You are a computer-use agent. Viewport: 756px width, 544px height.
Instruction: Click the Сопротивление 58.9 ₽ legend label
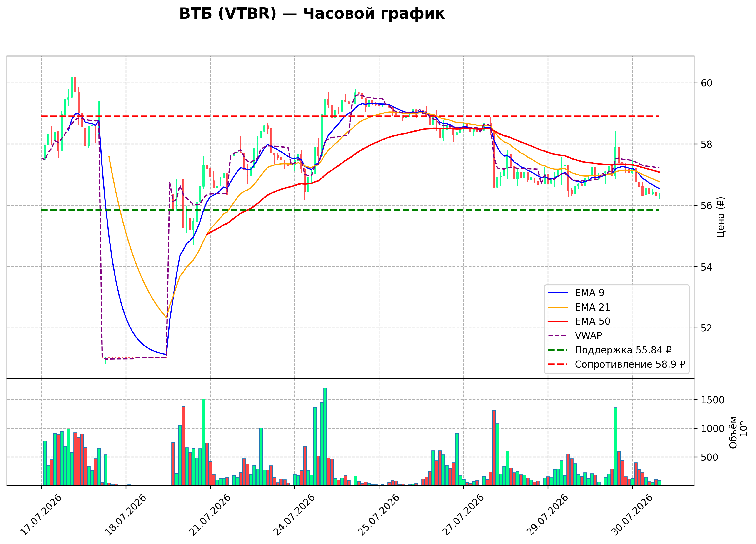(630, 365)
